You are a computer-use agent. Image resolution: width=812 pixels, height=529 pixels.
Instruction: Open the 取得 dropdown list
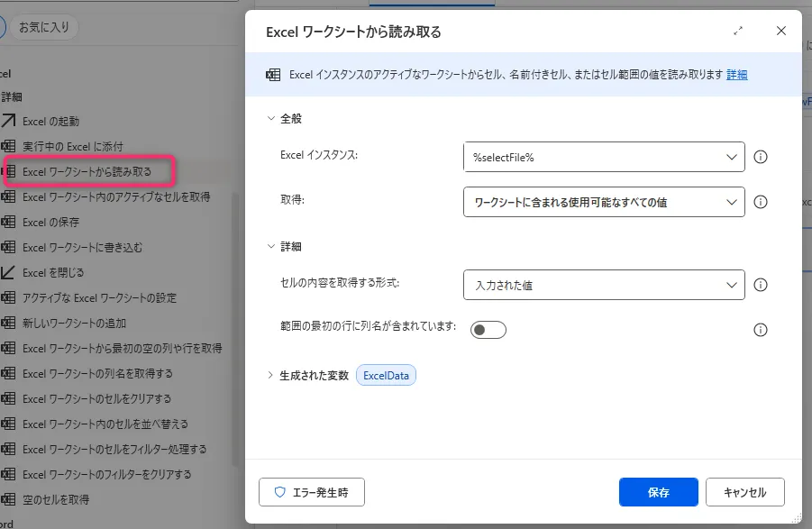[604, 202]
